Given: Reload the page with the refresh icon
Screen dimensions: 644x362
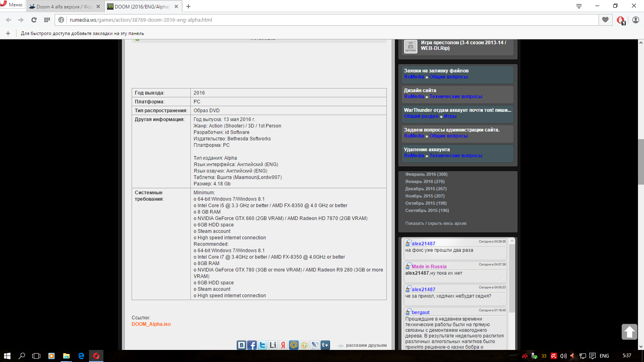Looking at the screenshot, I should (x=34, y=20).
